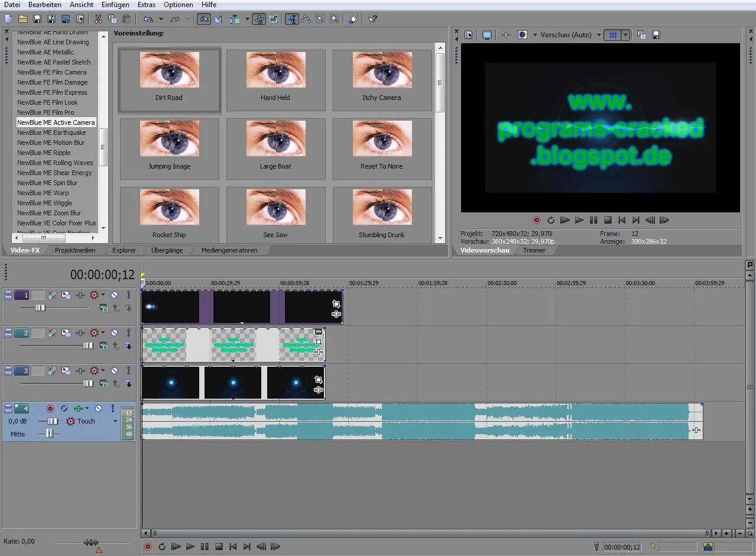Open the Bearbeiten menu
Viewport: 756px width, 556px height.
click(45, 5)
